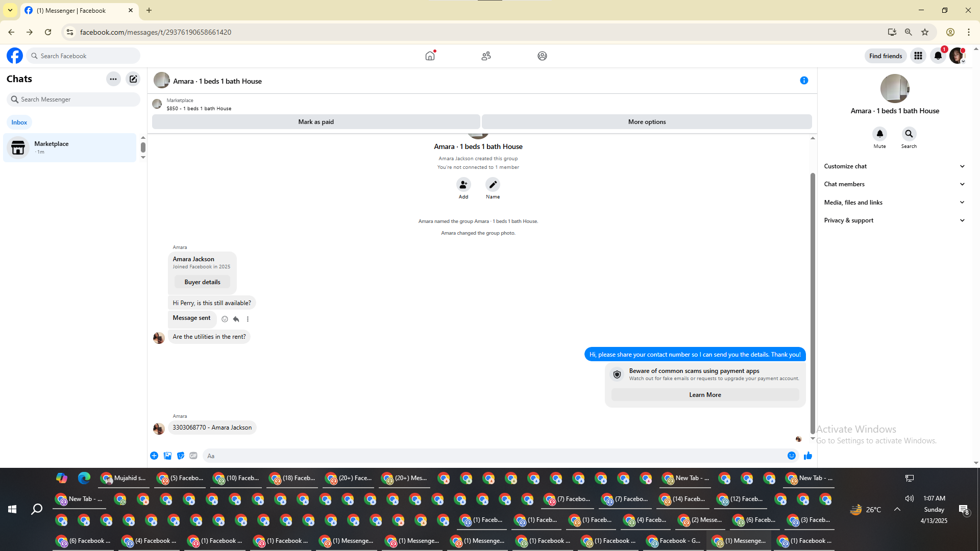Focus the Search Messenger field
The image size is (980, 551).
[73, 99]
